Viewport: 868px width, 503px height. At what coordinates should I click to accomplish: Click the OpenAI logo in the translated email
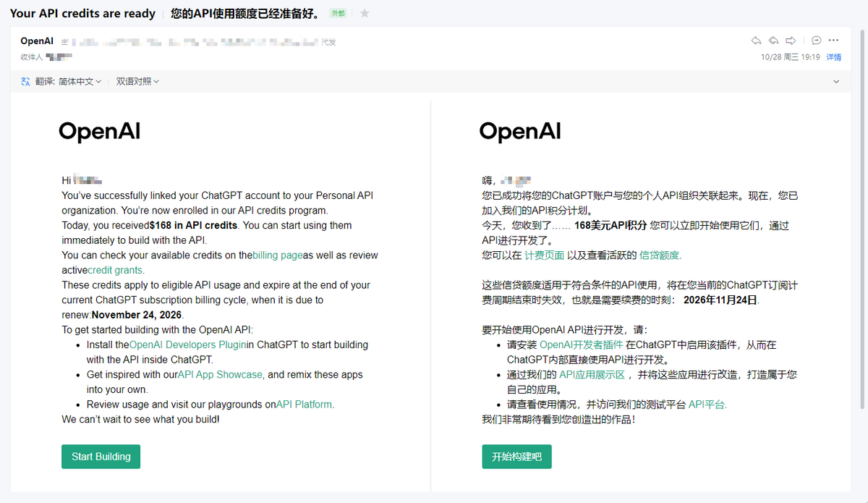pyautogui.click(x=520, y=131)
